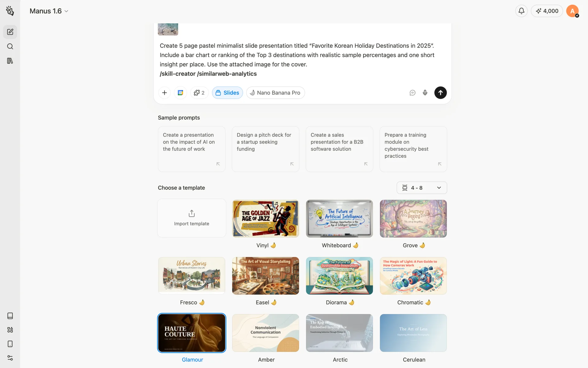Select the Whiteboard template thumbnail
This screenshot has height=368, width=588.
tap(339, 219)
